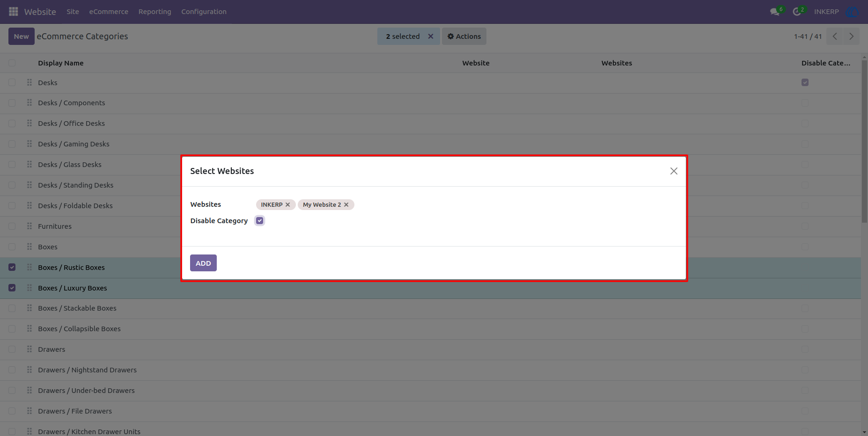Toggle Disable Category checkbox for Desks row

click(x=805, y=82)
